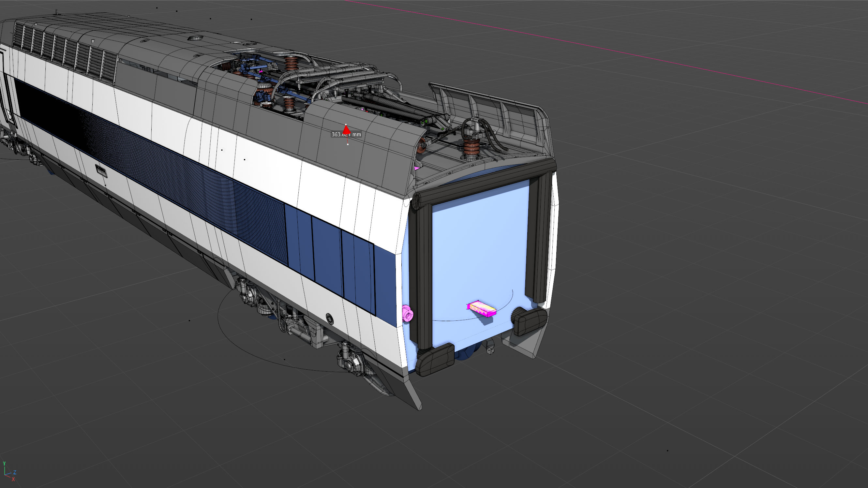Image resolution: width=868 pixels, height=488 pixels.
Task: Click the lower handle of the gizmo
Action: [x=348, y=144]
